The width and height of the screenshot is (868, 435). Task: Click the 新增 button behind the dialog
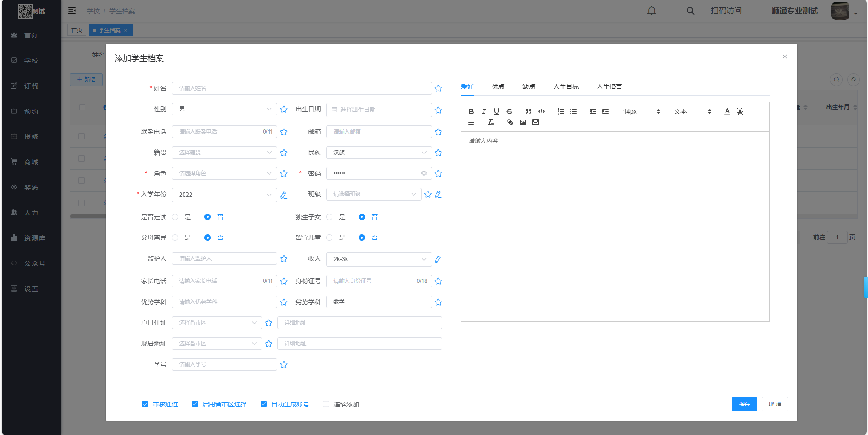[86, 80]
